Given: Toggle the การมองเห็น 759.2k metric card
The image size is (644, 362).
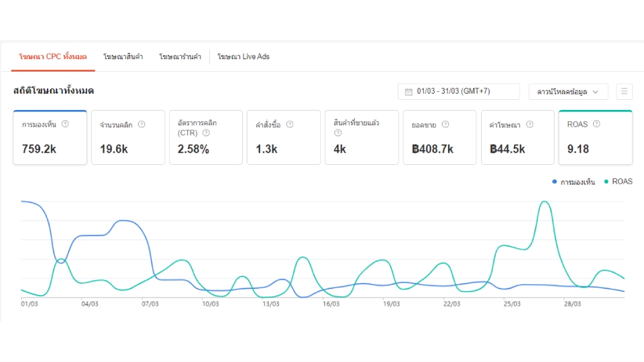Looking at the screenshot, I should [50, 137].
